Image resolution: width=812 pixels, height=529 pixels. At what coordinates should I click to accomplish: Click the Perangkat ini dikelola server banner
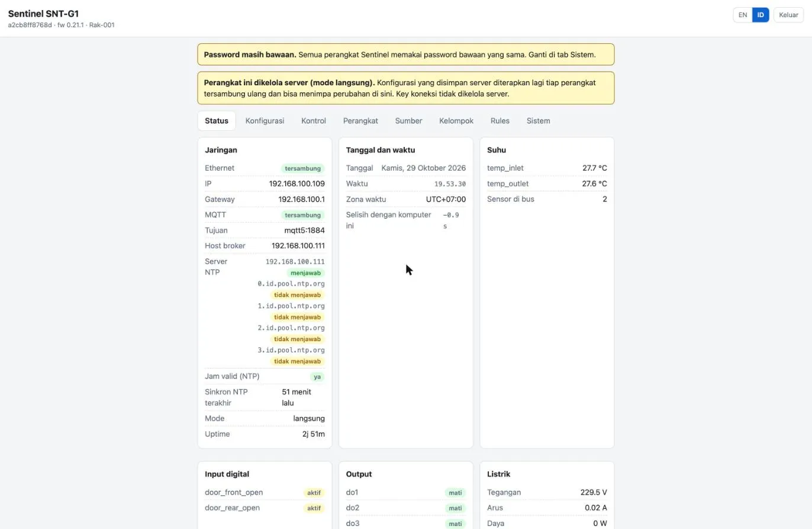pos(406,88)
